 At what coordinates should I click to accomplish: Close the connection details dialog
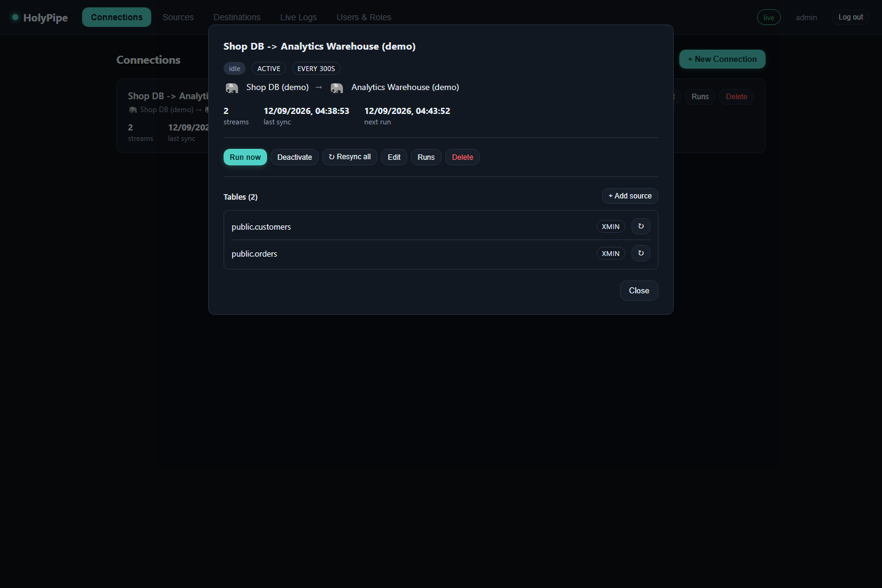(639, 291)
